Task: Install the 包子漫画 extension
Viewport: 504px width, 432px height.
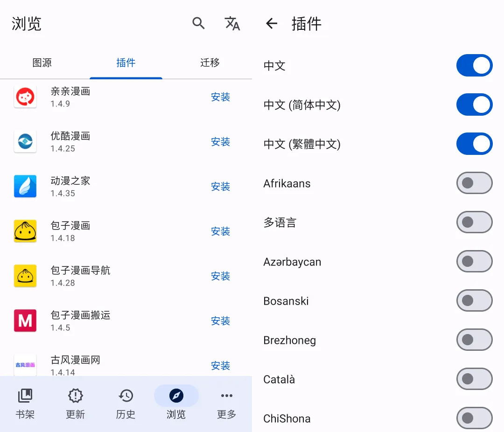Action: pyautogui.click(x=220, y=231)
